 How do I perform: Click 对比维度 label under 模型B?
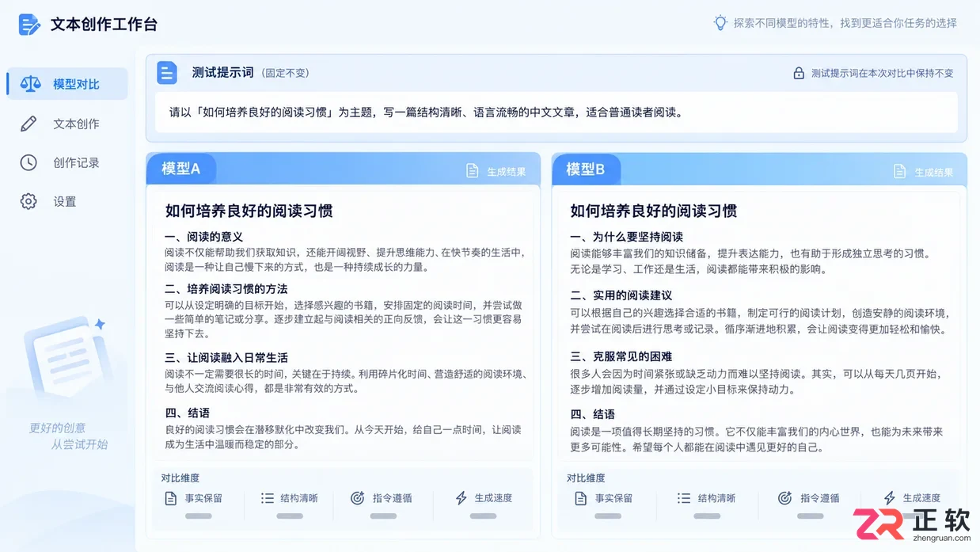tap(586, 478)
